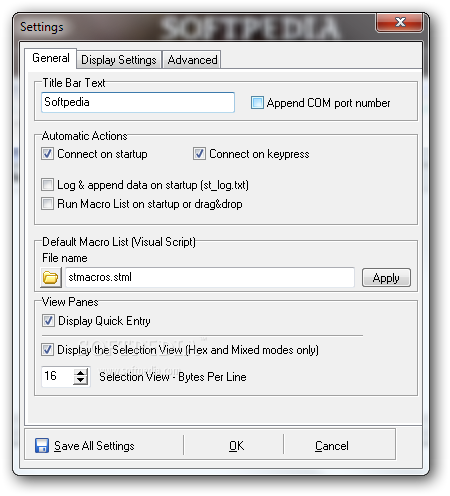
Task: Open the Advanced tab
Action: (x=192, y=60)
